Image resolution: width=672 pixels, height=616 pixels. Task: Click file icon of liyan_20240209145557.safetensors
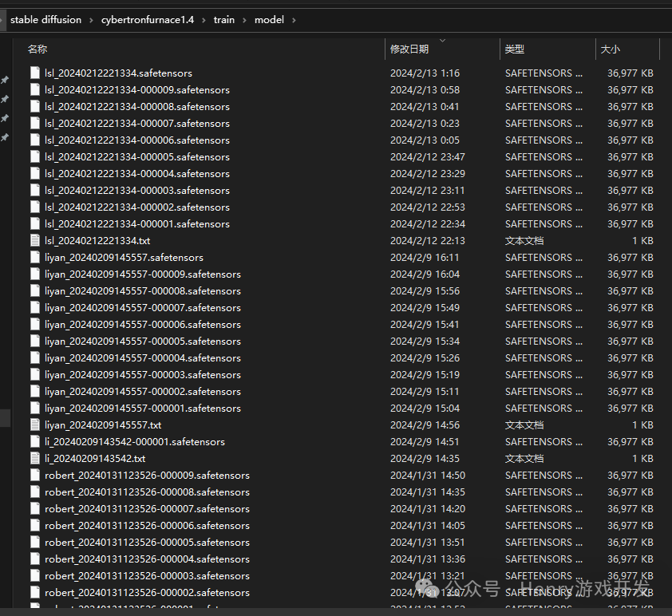point(34,257)
